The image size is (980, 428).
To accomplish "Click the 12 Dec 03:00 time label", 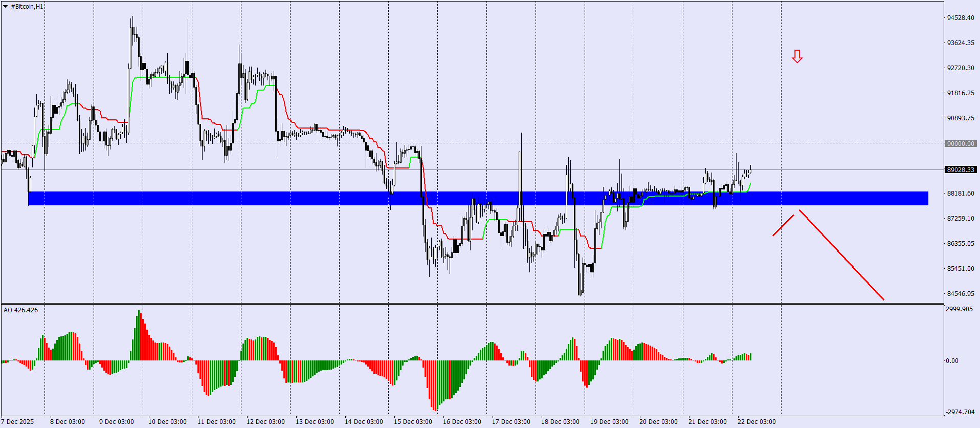I will click(265, 422).
